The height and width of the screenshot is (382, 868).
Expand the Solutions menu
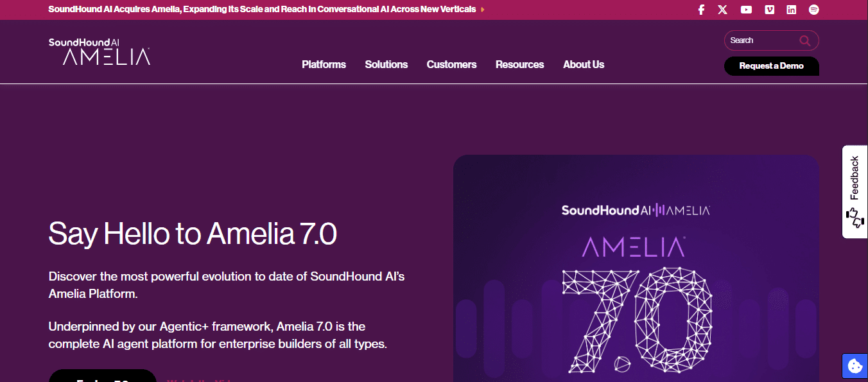click(386, 64)
